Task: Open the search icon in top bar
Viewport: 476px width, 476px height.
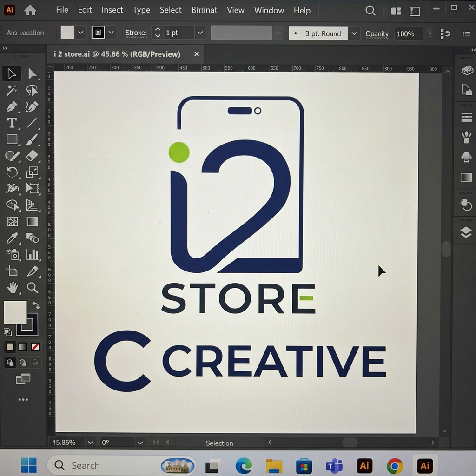Action: coord(370,11)
